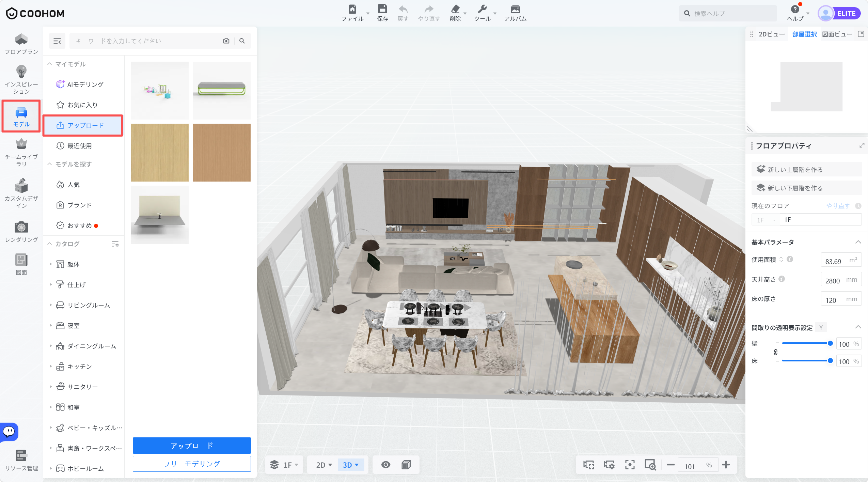This screenshot has width=868, height=482.
Task: Zoom in with the plus icon
Action: [726, 465]
